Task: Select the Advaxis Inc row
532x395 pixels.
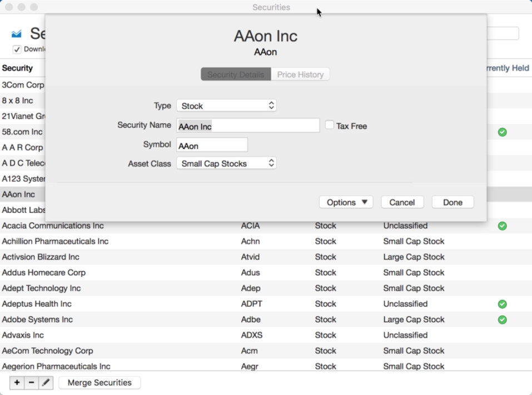Action: [x=22, y=335]
